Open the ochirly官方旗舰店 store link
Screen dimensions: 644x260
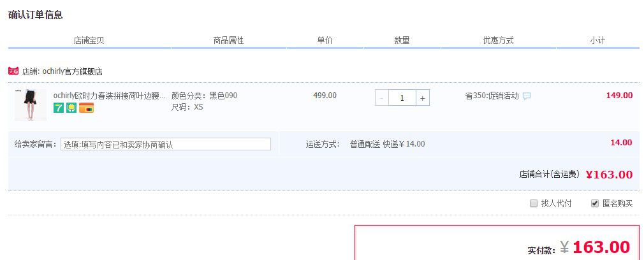72,71
